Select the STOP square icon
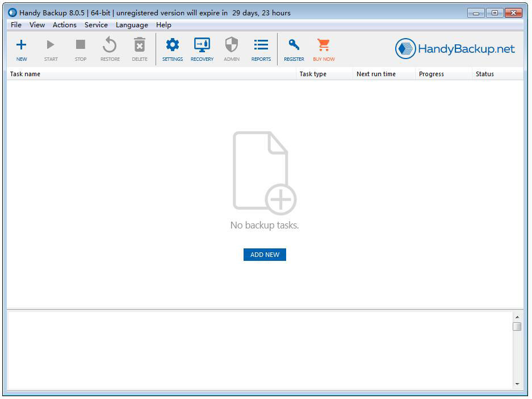532x399 pixels. 81,44
